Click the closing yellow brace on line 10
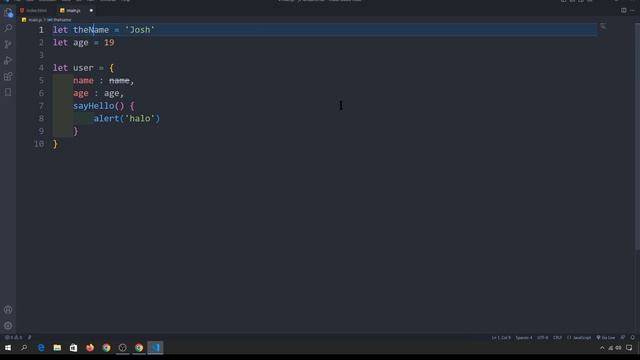Image resolution: width=640 pixels, height=360 pixels. click(x=55, y=144)
